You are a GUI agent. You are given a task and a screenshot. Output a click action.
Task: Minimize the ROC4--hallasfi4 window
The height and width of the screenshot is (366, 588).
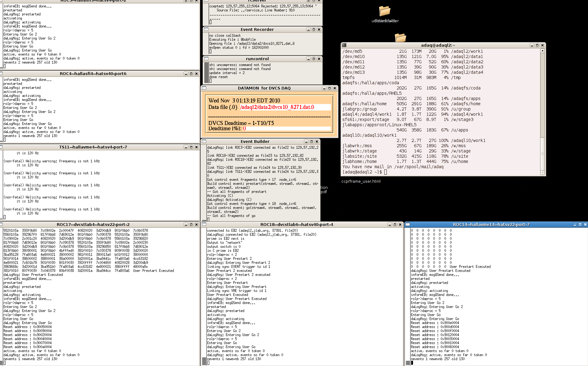click(186, 73)
